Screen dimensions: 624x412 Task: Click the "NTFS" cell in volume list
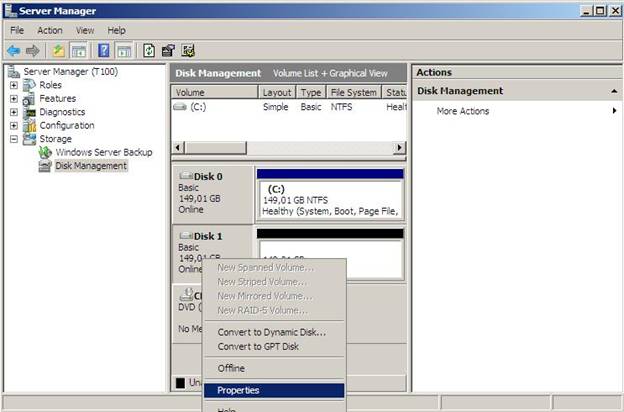point(341,107)
